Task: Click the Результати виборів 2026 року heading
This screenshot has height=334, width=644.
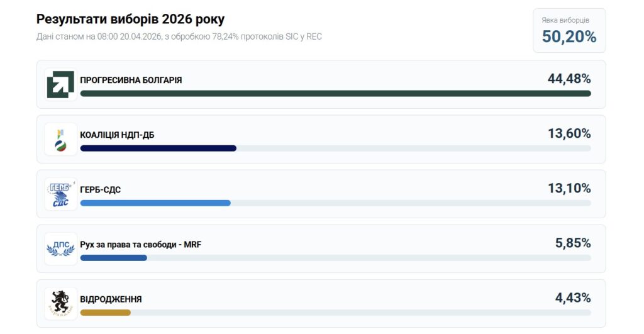Action: click(130, 19)
